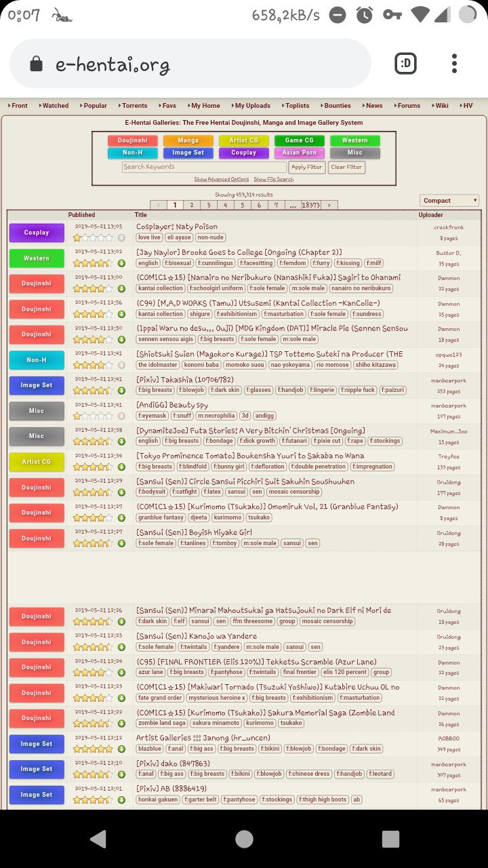
Task: Open Chrome's three-dot overflow menu
Action: (454, 64)
